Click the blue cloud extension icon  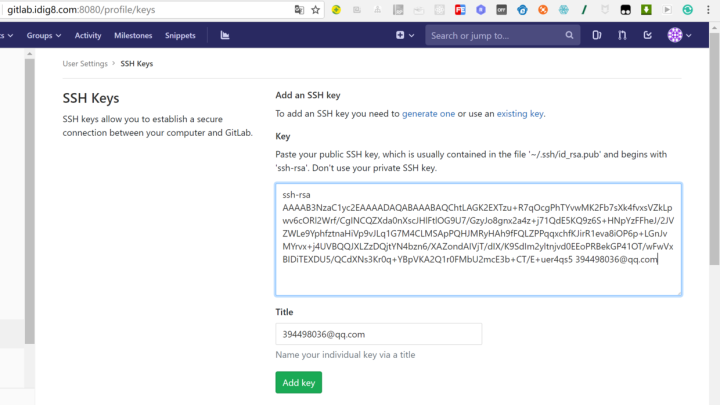click(522, 10)
